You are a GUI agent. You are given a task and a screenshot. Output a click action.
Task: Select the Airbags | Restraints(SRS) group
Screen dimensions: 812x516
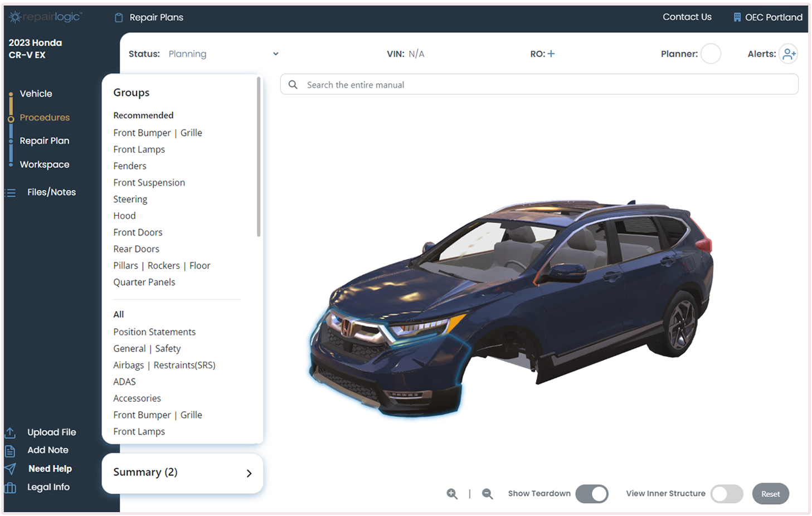click(164, 366)
